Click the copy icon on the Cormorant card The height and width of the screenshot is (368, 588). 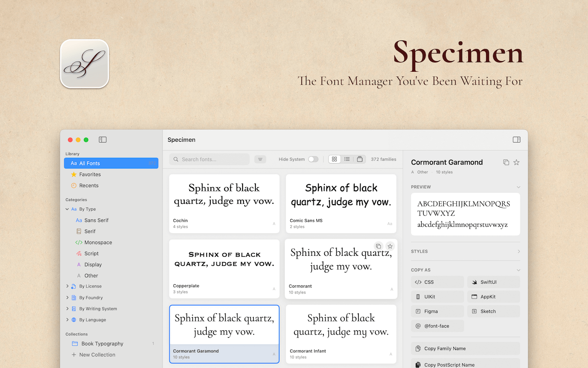(x=378, y=246)
